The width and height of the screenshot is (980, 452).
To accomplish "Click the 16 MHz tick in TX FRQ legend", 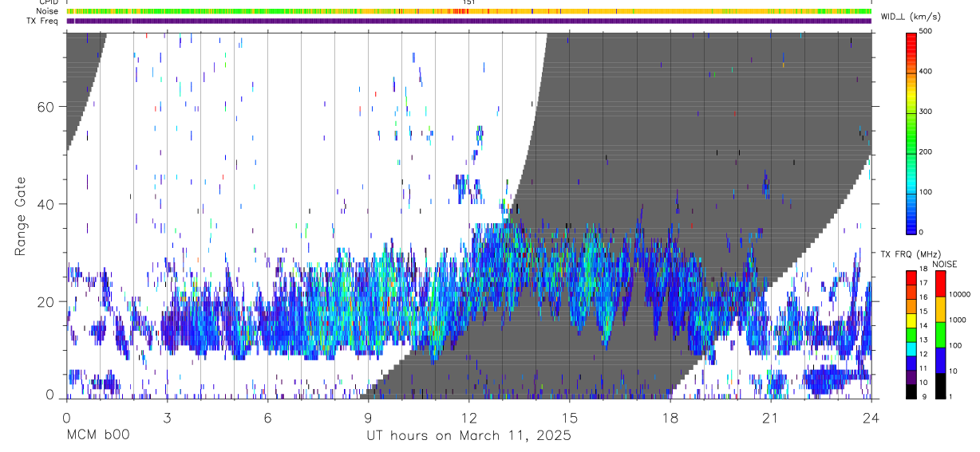I will [925, 297].
